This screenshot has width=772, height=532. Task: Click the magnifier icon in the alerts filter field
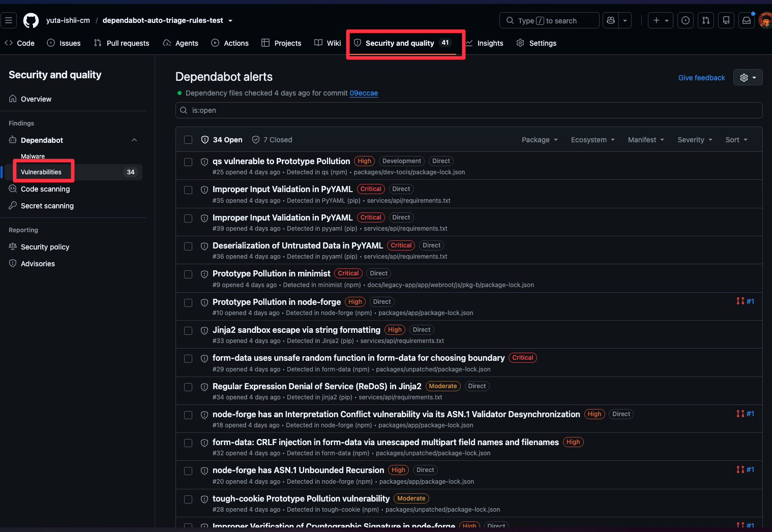click(184, 110)
